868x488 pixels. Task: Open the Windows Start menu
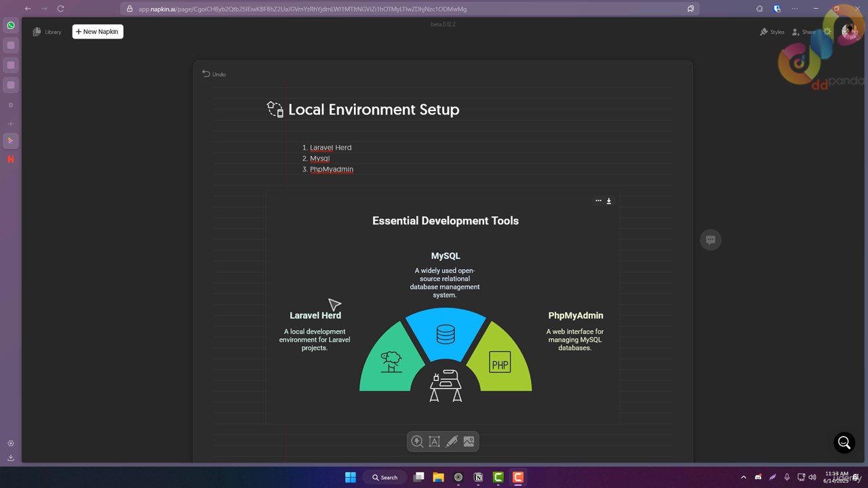[351, 477]
